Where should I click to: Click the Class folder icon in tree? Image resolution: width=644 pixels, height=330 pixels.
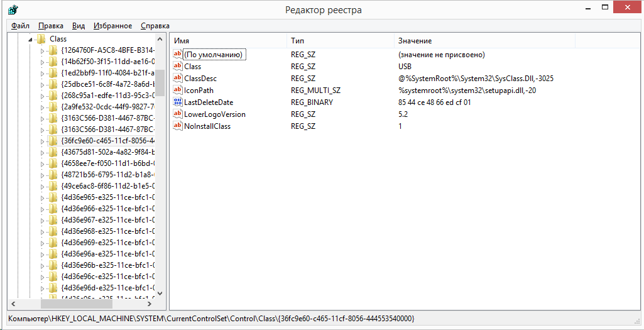41,39
